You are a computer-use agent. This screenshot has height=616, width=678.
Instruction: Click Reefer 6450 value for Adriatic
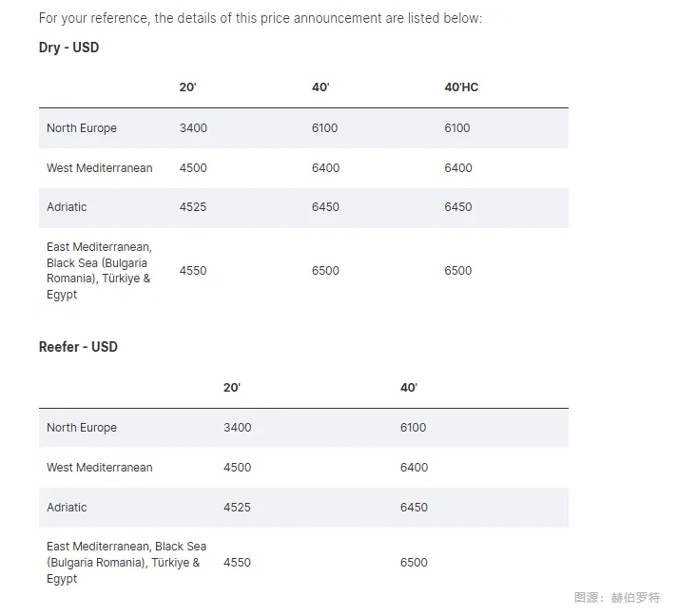click(x=414, y=508)
